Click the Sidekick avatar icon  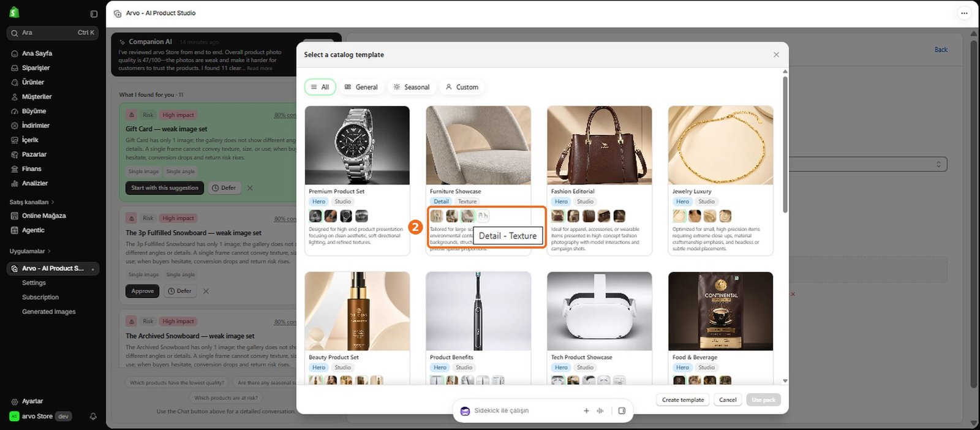coord(465,411)
